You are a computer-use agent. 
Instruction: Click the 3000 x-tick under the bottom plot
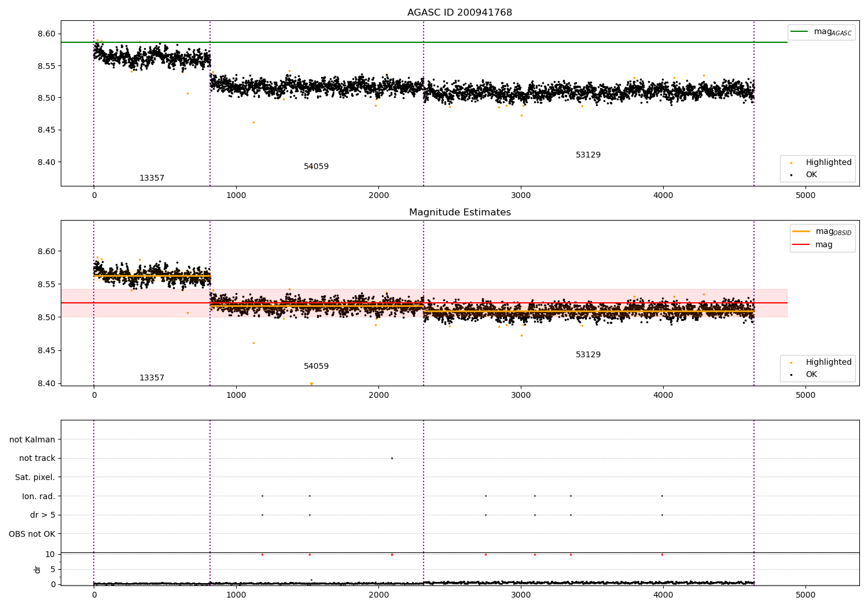(521, 595)
